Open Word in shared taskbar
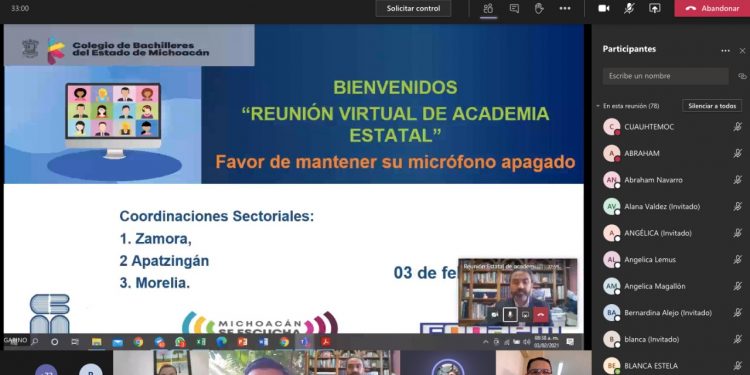This screenshot has height=375, width=750. click(264, 342)
